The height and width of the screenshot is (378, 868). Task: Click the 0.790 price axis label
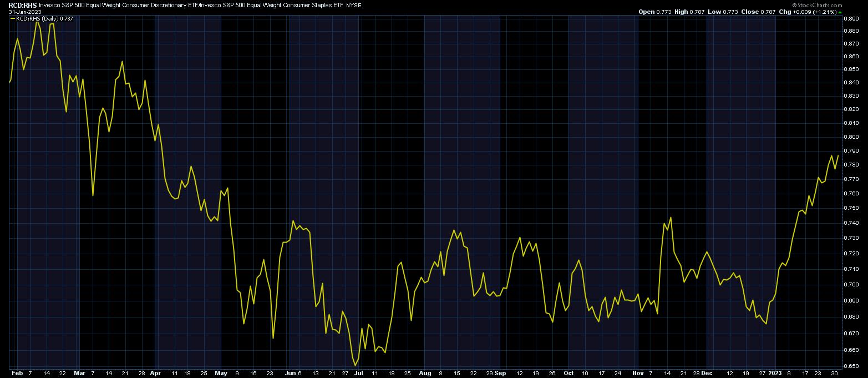tap(851, 151)
